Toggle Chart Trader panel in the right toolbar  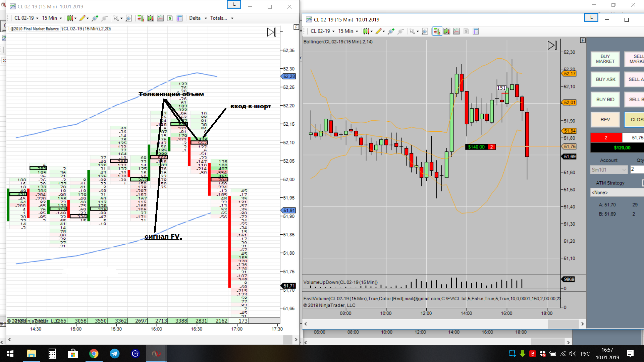(437, 31)
